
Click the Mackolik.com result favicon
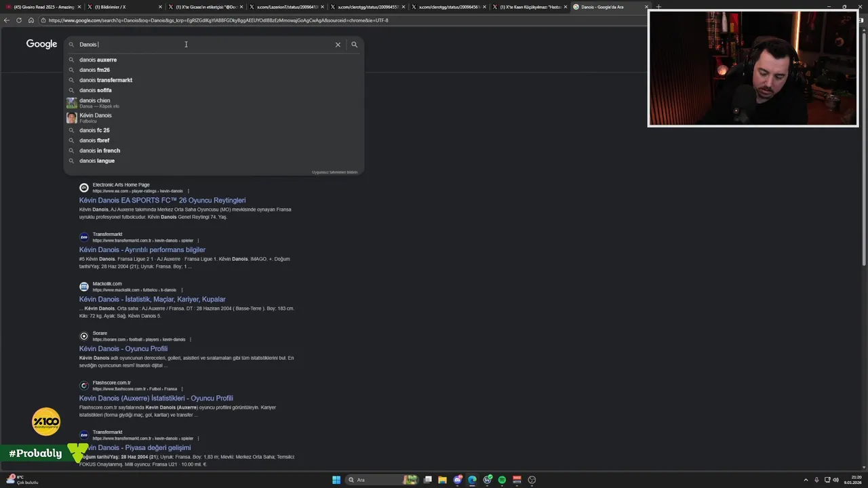84,287
